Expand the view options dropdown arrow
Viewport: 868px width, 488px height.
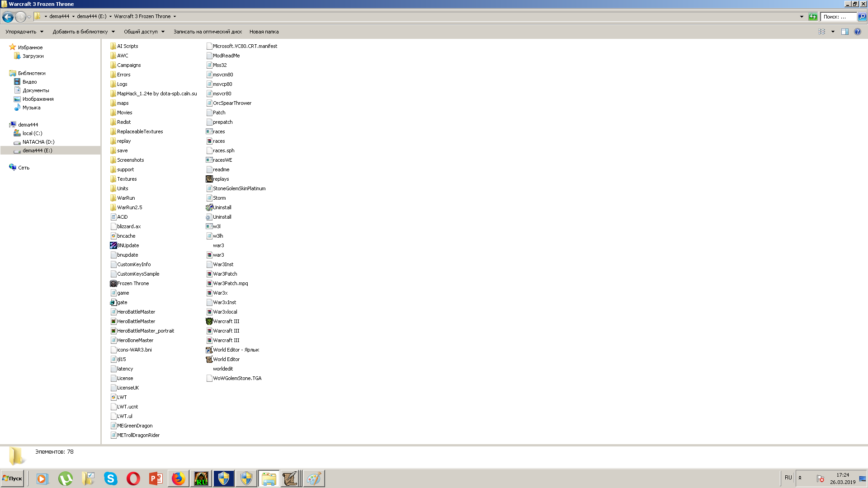click(x=833, y=32)
